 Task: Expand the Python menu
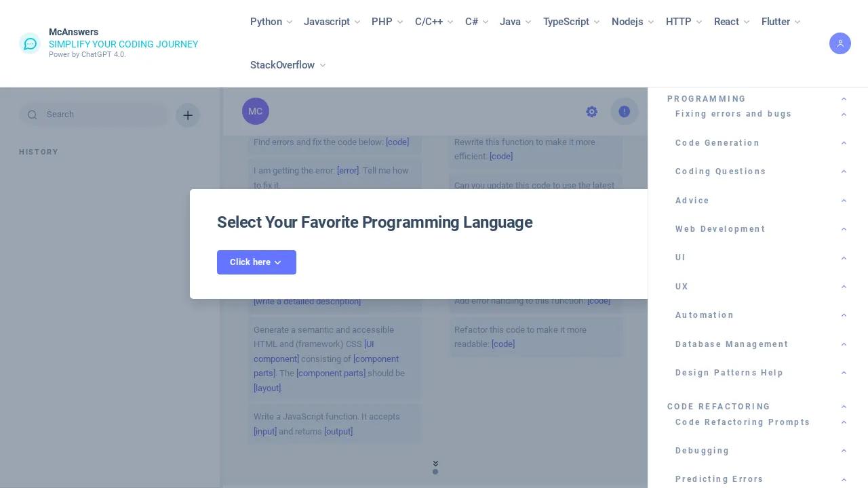(x=271, y=22)
